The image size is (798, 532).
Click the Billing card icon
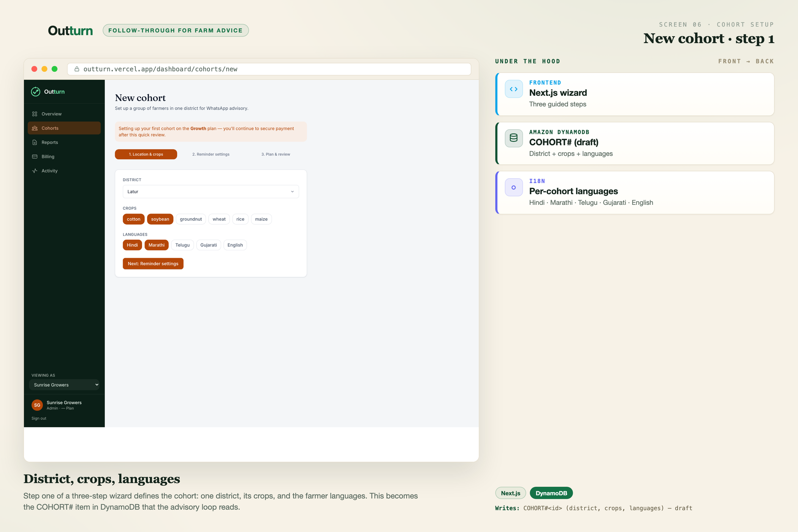tap(35, 157)
